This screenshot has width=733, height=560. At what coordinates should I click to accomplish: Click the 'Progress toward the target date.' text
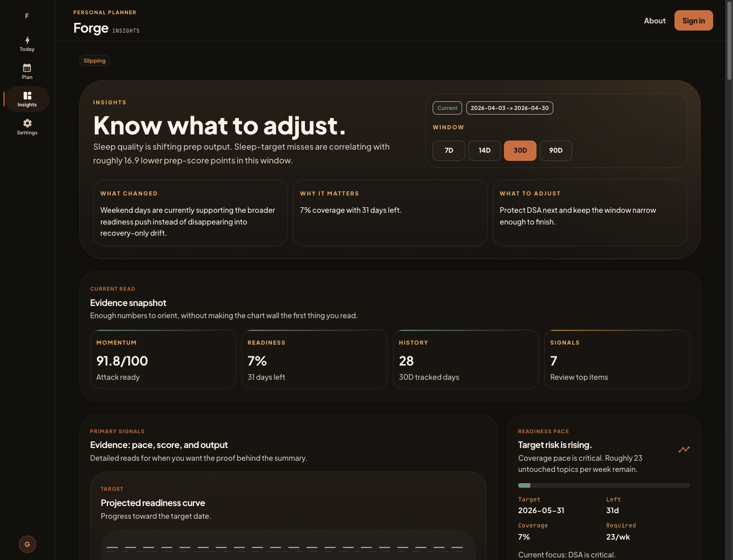tap(156, 516)
